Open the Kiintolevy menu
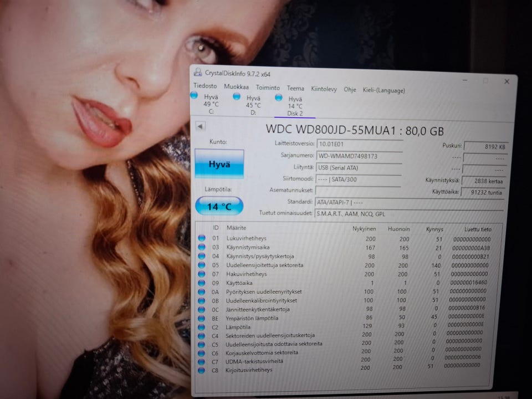This screenshot has height=399, width=532. [x=324, y=89]
